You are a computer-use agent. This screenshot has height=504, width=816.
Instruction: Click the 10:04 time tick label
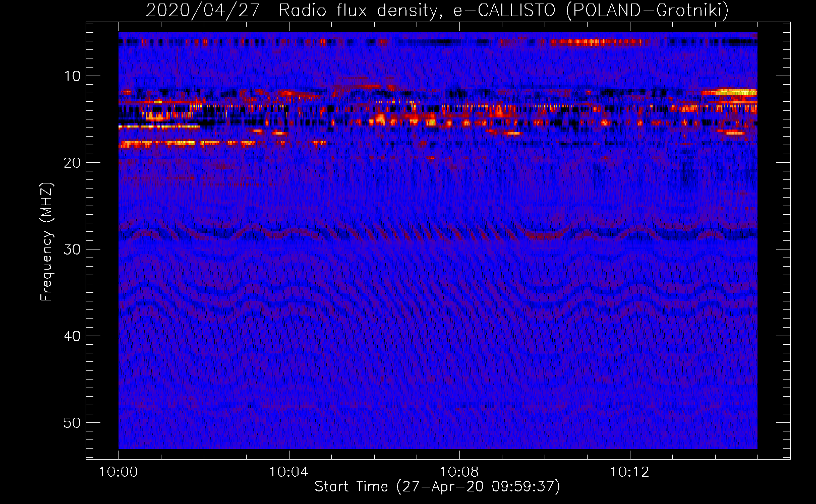coord(288,472)
